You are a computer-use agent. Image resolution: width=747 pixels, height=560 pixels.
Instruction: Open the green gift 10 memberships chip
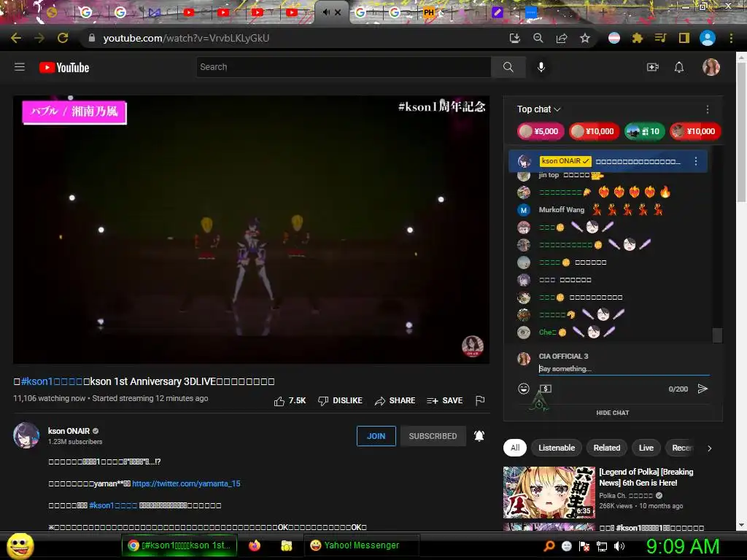click(644, 131)
